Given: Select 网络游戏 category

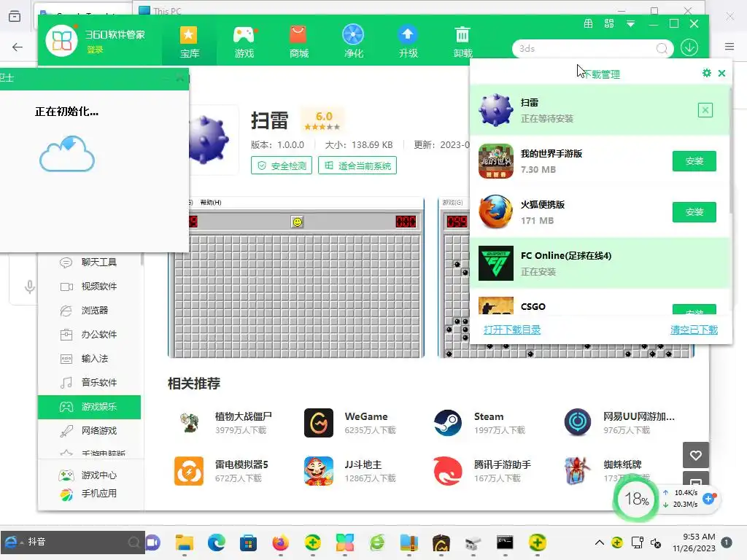Looking at the screenshot, I should (89, 430).
